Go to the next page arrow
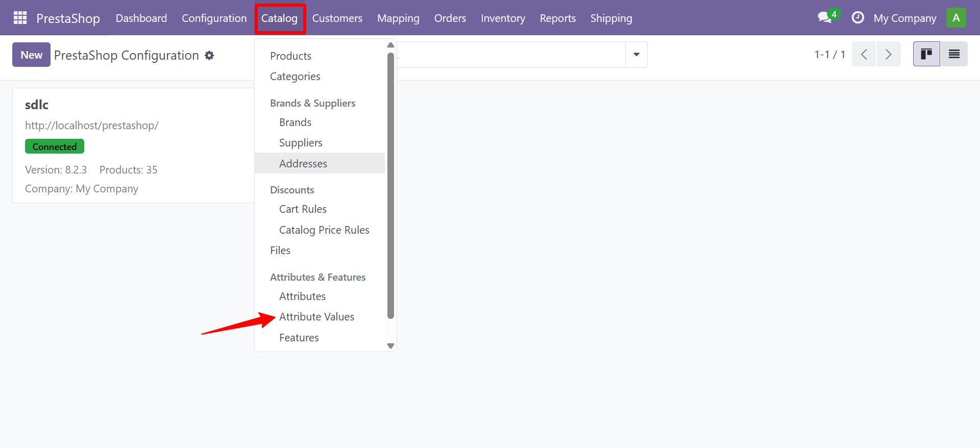Image resolution: width=980 pixels, height=448 pixels. (888, 54)
